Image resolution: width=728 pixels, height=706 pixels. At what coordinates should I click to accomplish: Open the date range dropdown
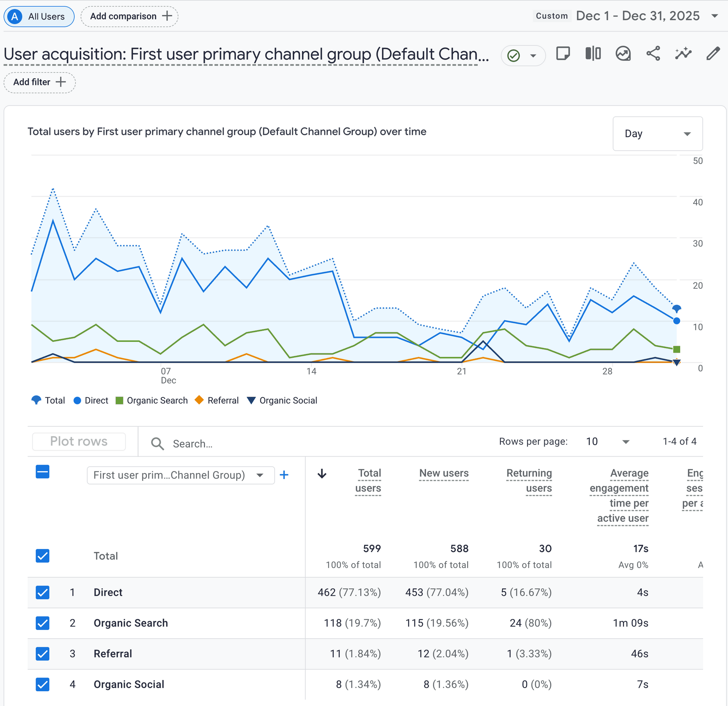[715, 16]
